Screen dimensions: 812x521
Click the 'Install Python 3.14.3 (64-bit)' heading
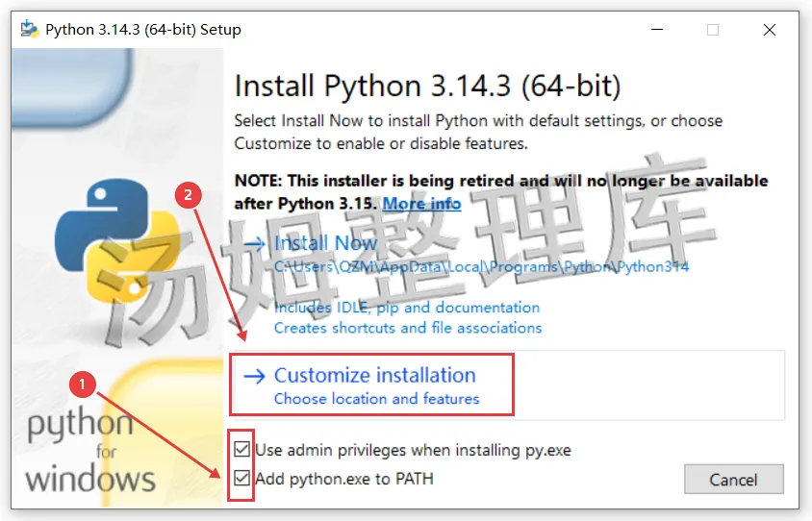click(x=427, y=86)
